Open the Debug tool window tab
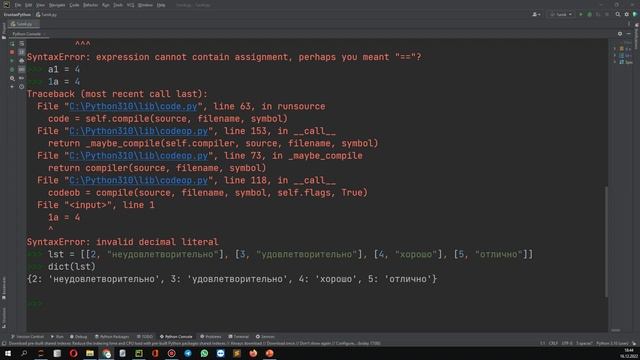Screen dimensions: 640x360 tap(79, 337)
